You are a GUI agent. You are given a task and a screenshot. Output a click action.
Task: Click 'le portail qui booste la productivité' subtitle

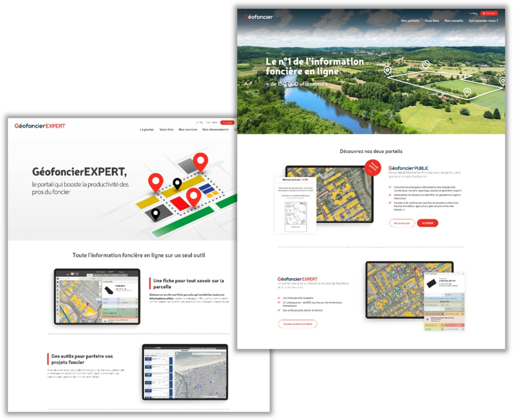[x=80, y=188]
